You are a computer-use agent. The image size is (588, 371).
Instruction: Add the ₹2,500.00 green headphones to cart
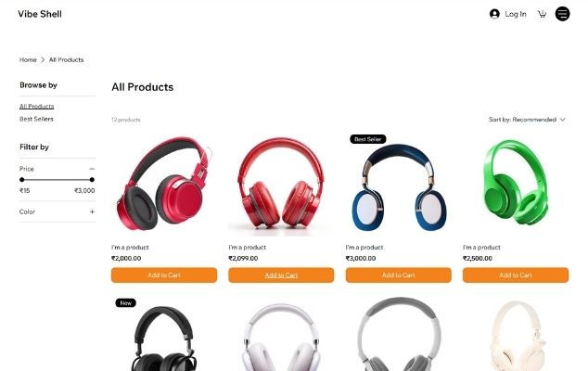coord(516,275)
